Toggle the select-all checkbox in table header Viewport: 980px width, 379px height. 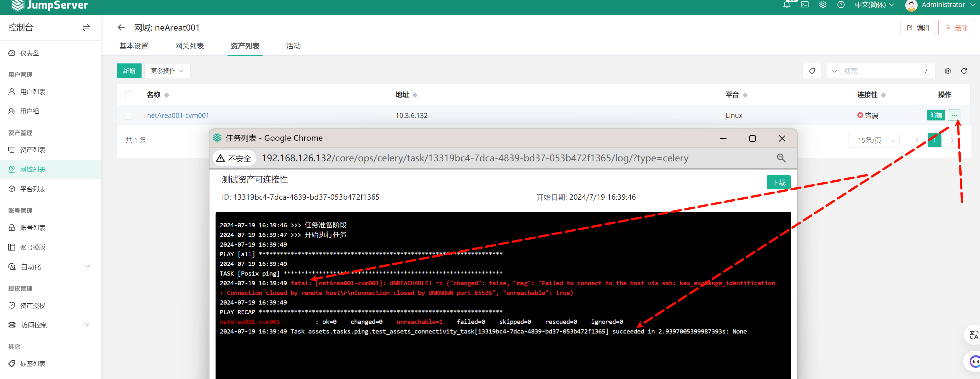pyautogui.click(x=129, y=95)
